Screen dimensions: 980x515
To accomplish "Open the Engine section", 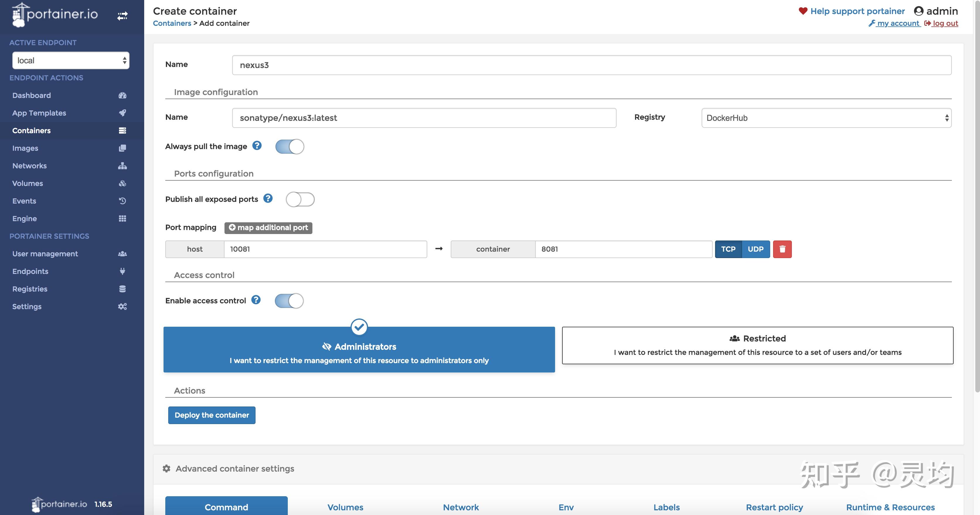I will 24,218.
